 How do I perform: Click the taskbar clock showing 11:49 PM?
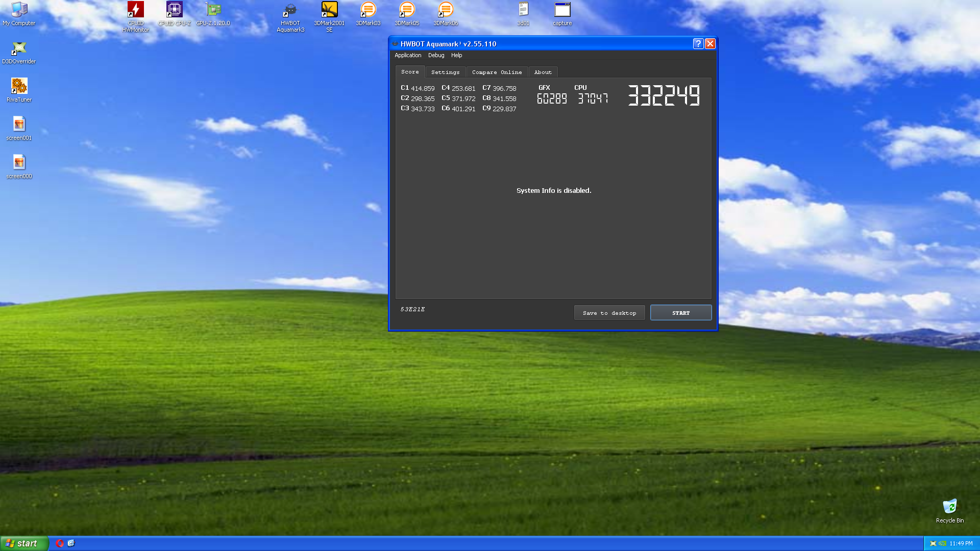961,543
